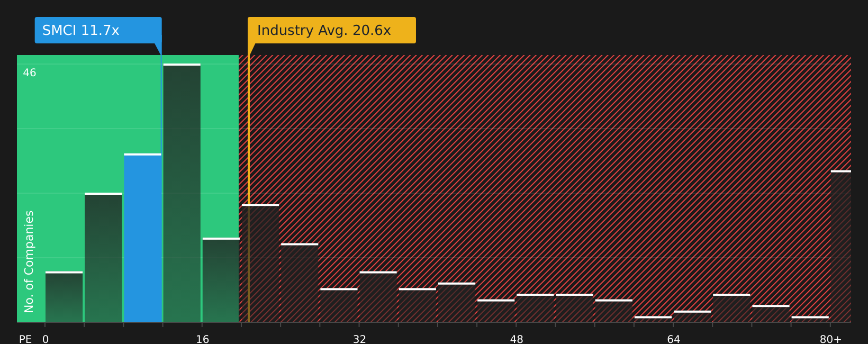
Task: Click the x-axis label 64
Action: point(673,339)
